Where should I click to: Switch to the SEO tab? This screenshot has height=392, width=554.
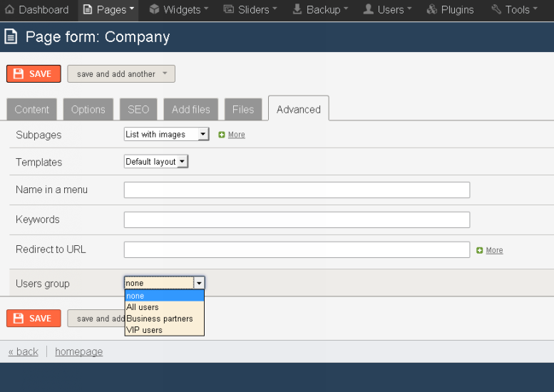[x=138, y=110]
